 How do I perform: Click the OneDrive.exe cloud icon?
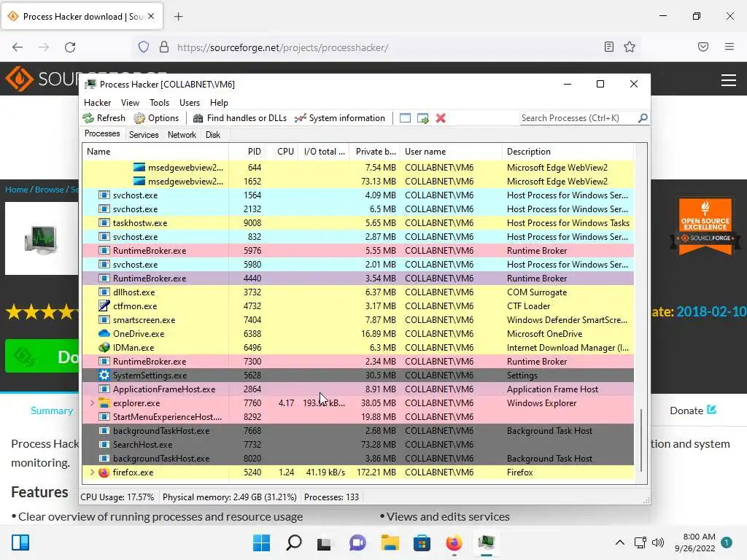(104, 334)
